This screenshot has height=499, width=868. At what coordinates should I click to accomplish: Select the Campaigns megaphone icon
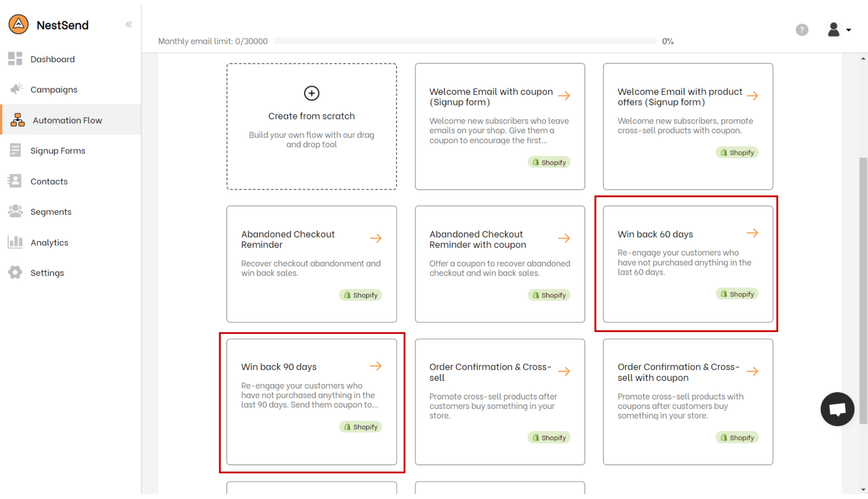point(16,89)
